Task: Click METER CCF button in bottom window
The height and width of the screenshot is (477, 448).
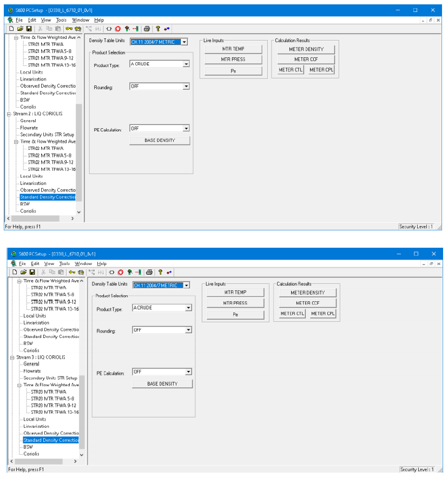Action: tap(308, 303)
